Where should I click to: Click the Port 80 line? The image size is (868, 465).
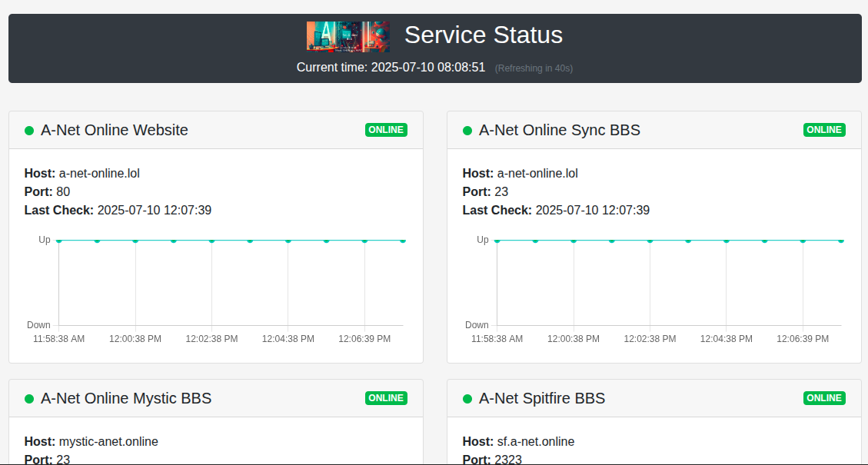(x=47, y=191)
